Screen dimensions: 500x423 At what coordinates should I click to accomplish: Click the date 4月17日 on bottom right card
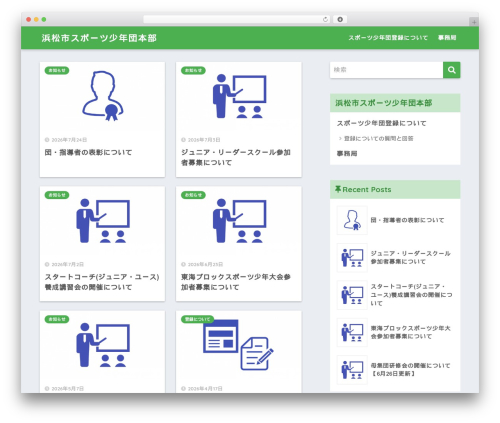click(x=205, y=389)
